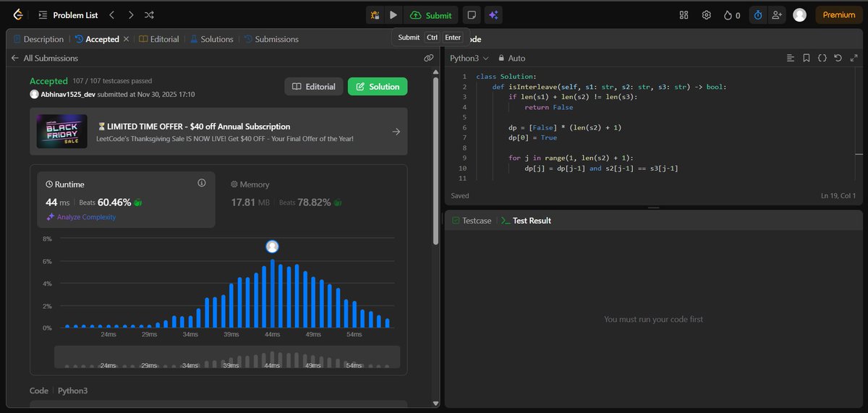Switch to the Submissions tab
Viewport: 868px width, 413px height.
pyautogui.click(x=271, y=39)
